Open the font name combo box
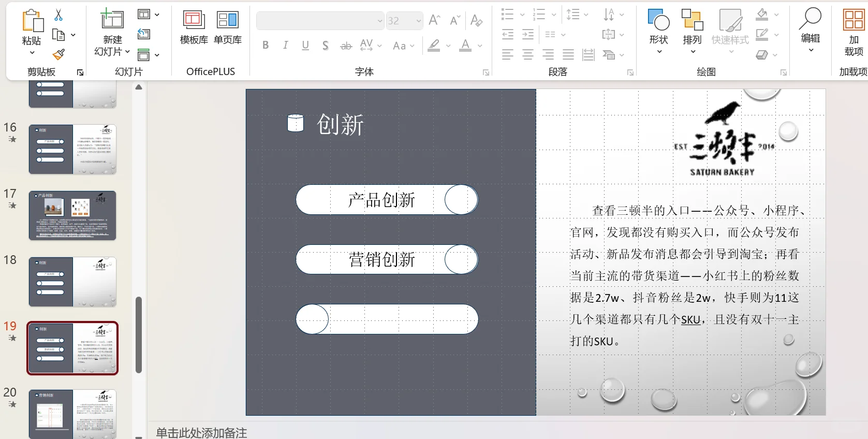This screenshot has width=868, height=439. coord(320,21)
